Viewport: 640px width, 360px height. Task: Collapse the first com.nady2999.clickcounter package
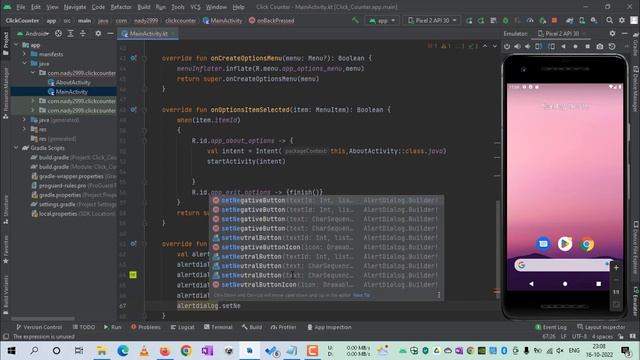[33, 73]
